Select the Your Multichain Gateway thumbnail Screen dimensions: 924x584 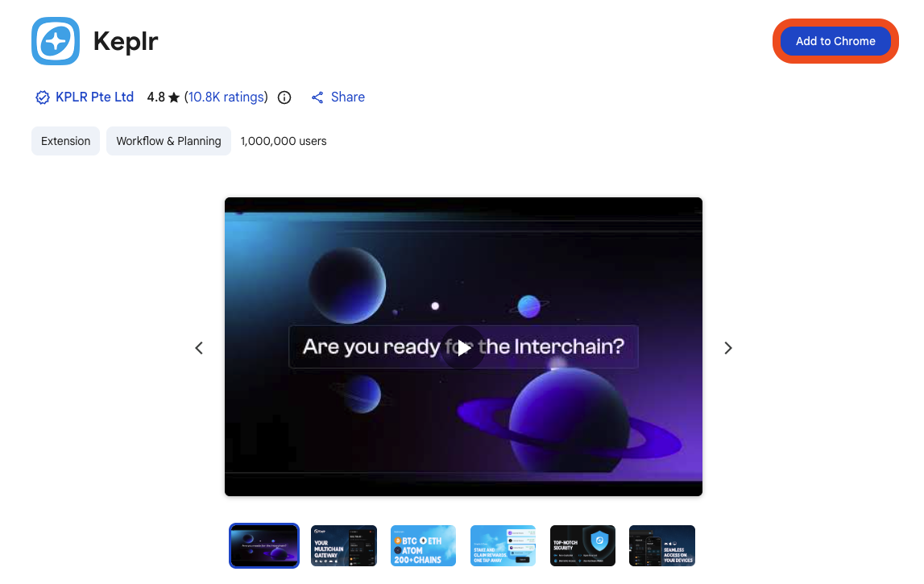[x=343, y=545]
